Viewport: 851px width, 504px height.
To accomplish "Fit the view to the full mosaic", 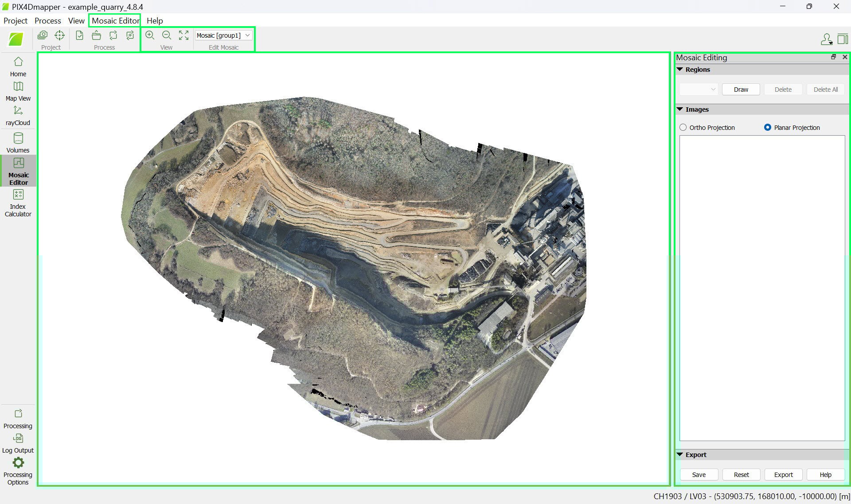I will 183,35.
